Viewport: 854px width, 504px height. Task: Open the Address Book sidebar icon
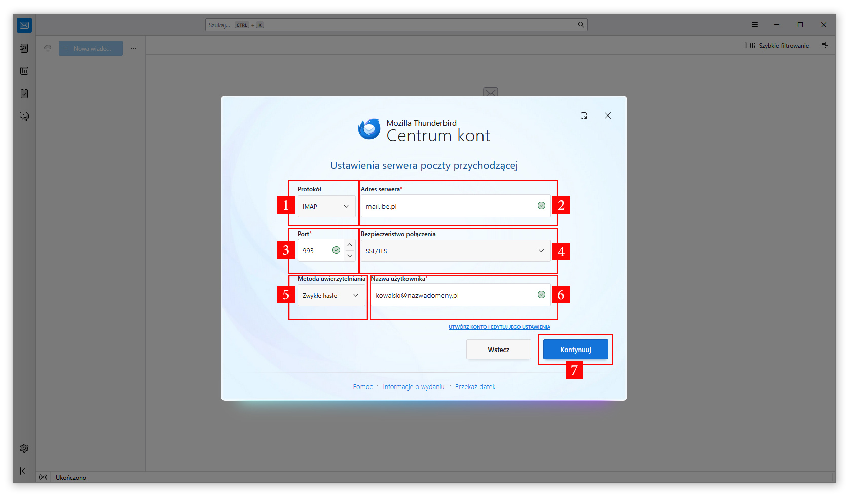click(24, 48)
